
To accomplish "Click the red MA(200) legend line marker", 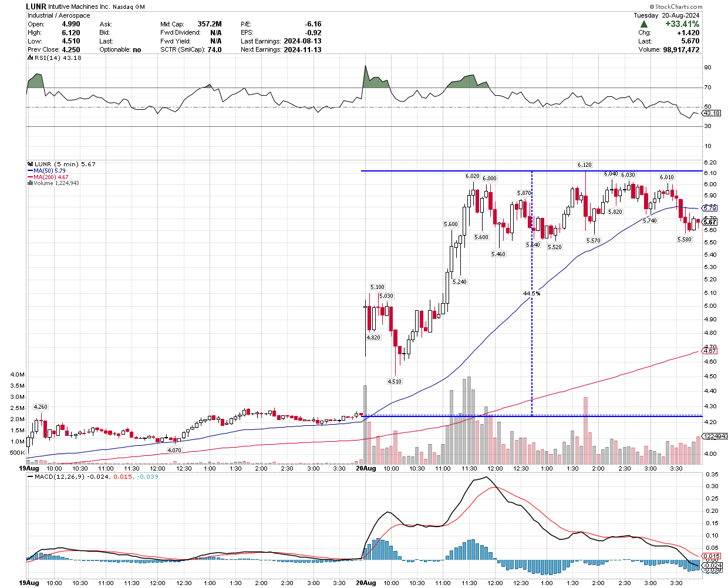I will 29,177.
